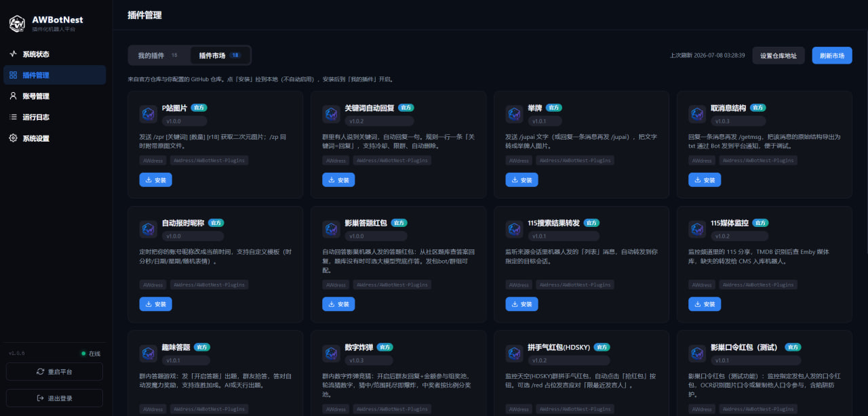Click the 官方 badge on 举牌
This screenshot has height=416, width=868.
point(554,108)
